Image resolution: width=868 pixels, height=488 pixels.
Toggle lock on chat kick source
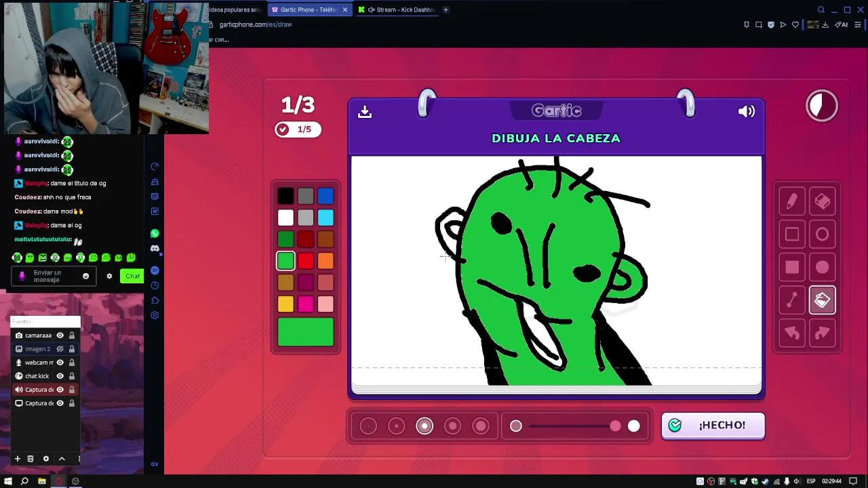71,376
